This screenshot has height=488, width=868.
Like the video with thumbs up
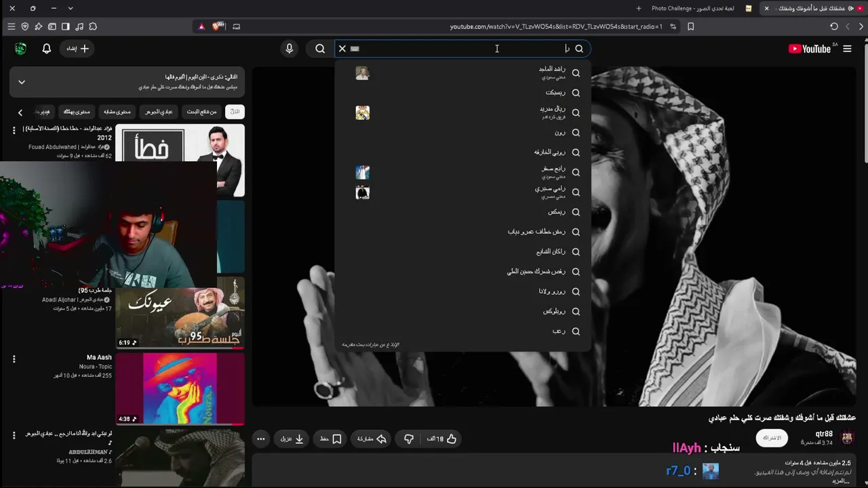[442, 439]
